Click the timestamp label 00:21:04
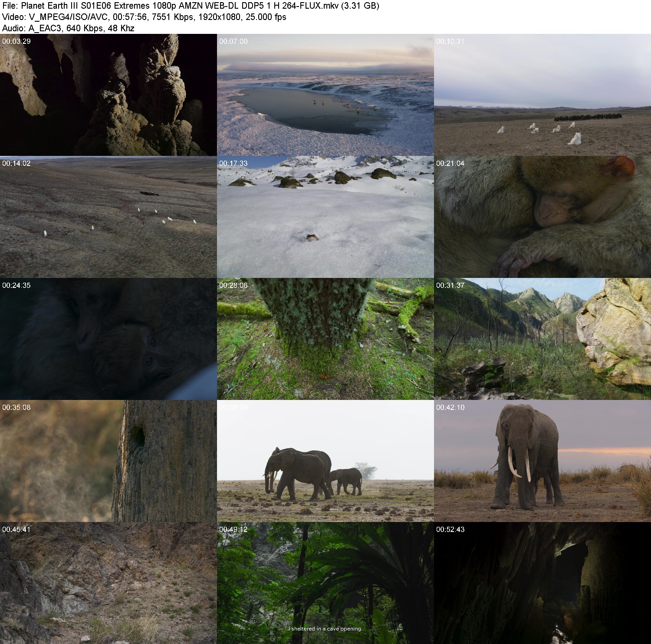The width and height of the screenshot is (651, 644). pyautogui.click(x=450, y=163)
